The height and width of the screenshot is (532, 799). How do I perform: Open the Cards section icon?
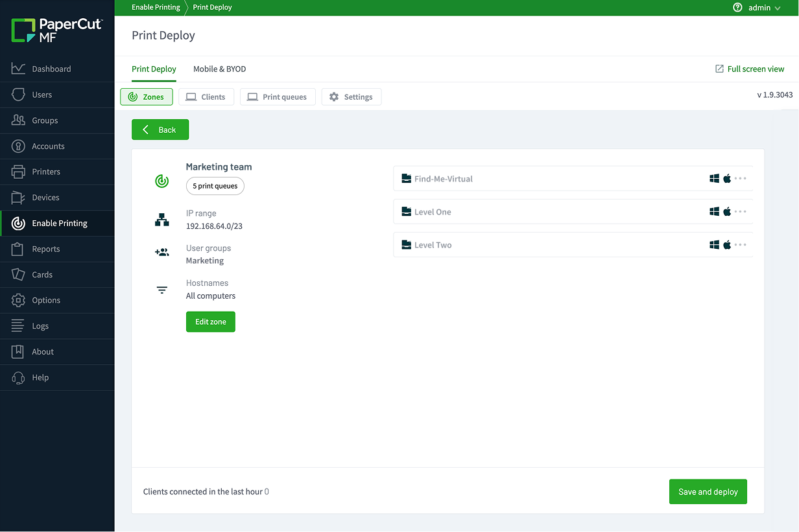point(18,275)
